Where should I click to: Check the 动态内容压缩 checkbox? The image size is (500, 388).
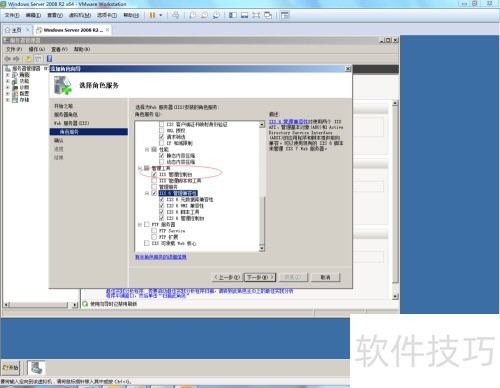(x=162, y=162)
